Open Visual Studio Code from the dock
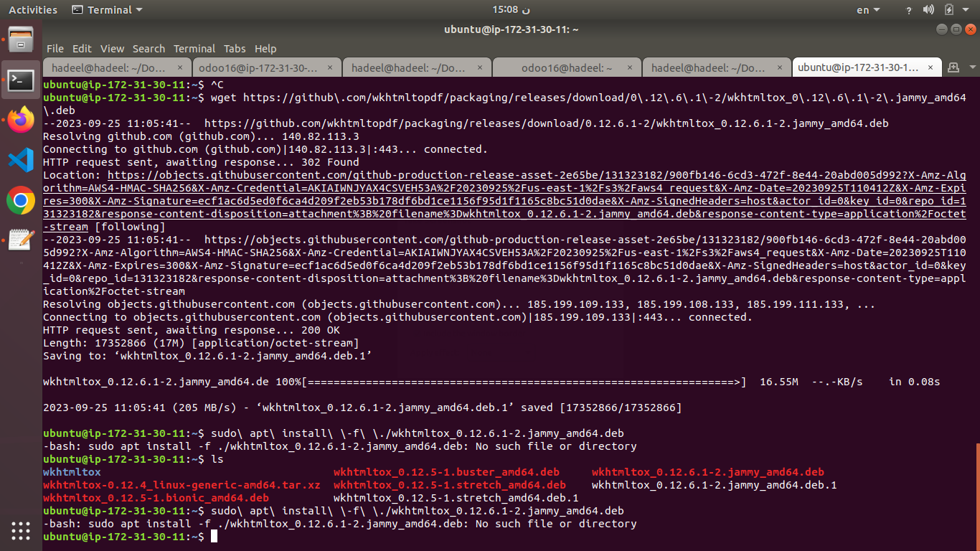This screenshot has height=551, width=980. 21,160
